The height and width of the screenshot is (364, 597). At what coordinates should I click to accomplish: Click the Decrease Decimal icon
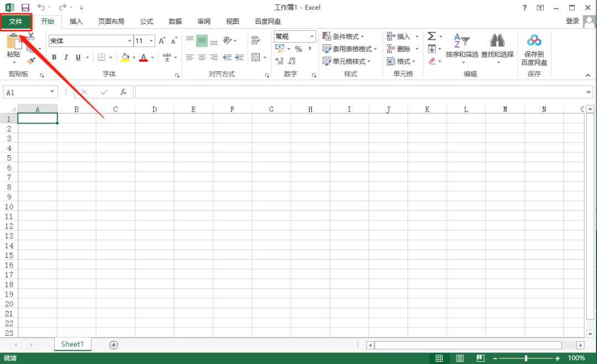coord(292,61)
